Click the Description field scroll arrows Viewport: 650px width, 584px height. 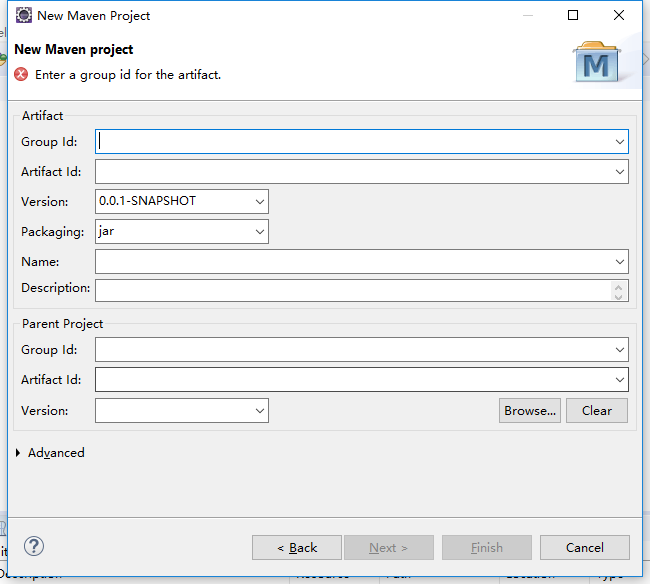coord(619,291)
